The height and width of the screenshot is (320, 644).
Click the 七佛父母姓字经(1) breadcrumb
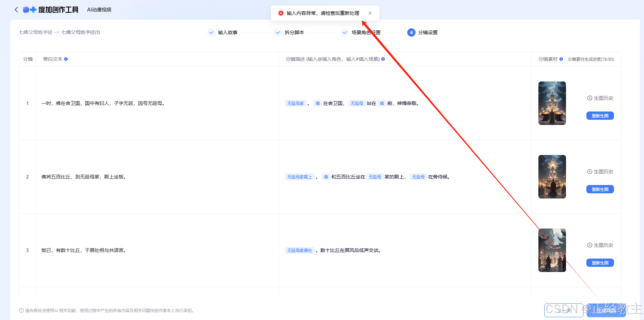pos(81,32)
